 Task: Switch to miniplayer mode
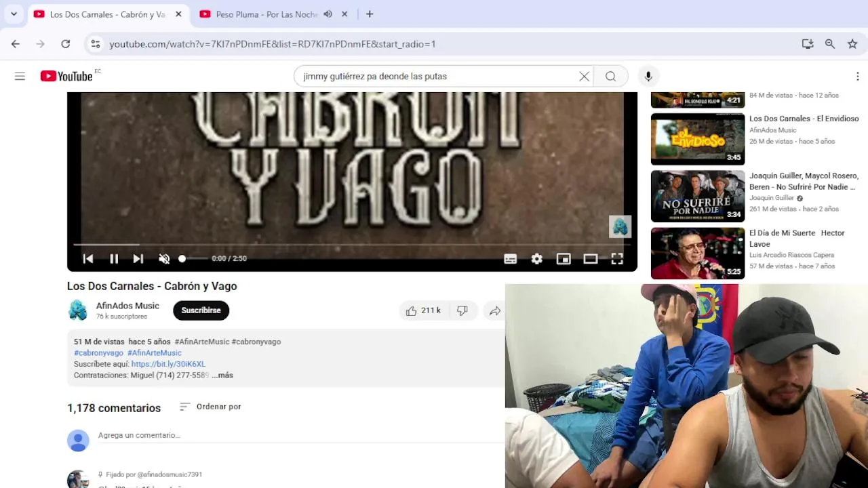point(564,258)
